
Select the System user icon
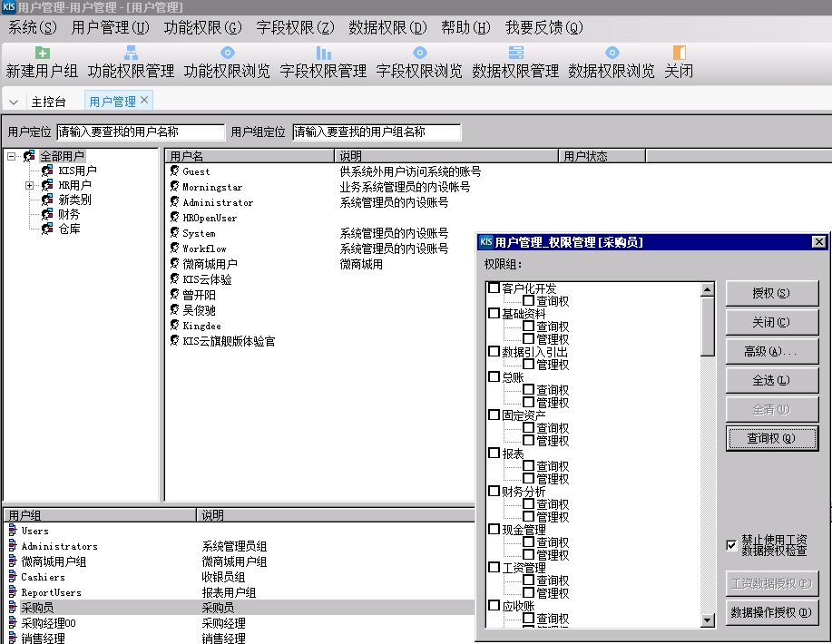click(x=174, y=232)
